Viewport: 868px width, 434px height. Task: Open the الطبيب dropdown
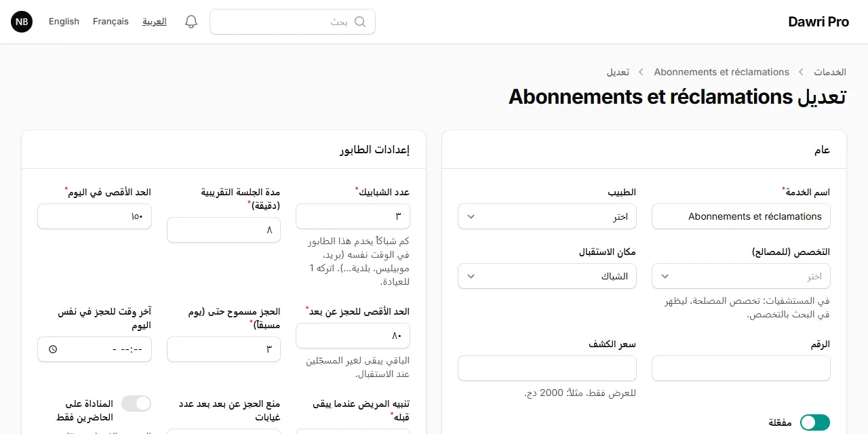[547, 216]
